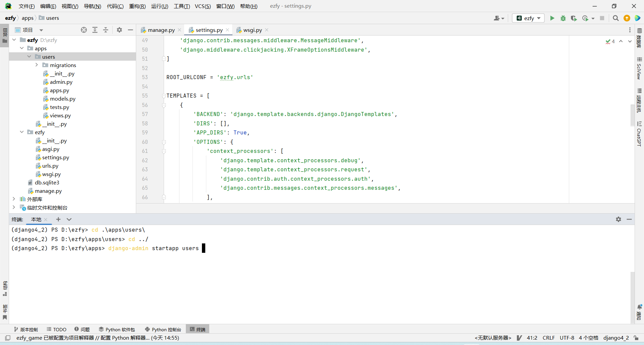Screen dimensions: 644x345
Task: Close the settings.py editor tab
Action: (227, 30)
